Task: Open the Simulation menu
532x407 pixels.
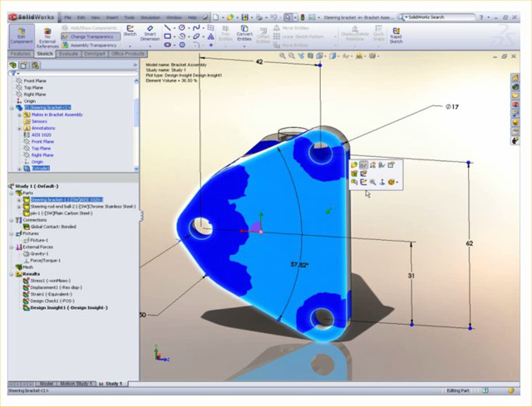Action: click(x=150, y=17)
